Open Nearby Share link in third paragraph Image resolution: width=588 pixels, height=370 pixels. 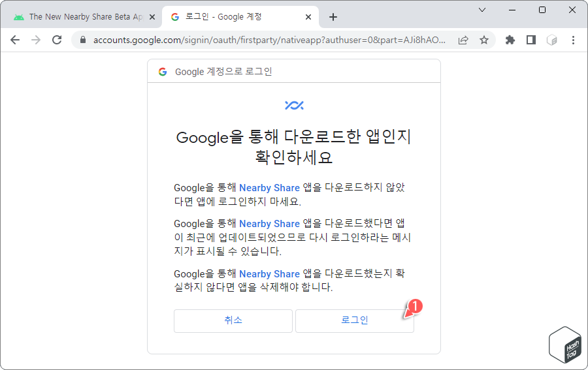269,274
